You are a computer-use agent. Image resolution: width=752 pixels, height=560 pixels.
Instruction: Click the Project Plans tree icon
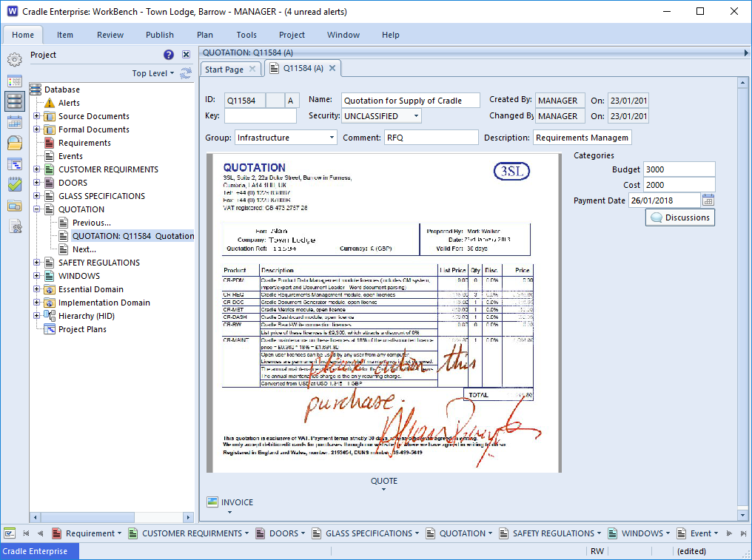pos(50,329)
